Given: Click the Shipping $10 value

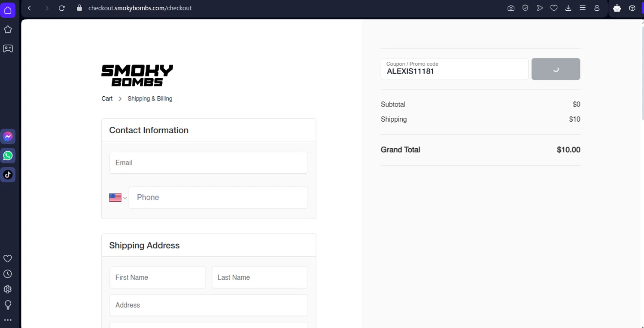Looking at the screenshot, I should point(574,119).
